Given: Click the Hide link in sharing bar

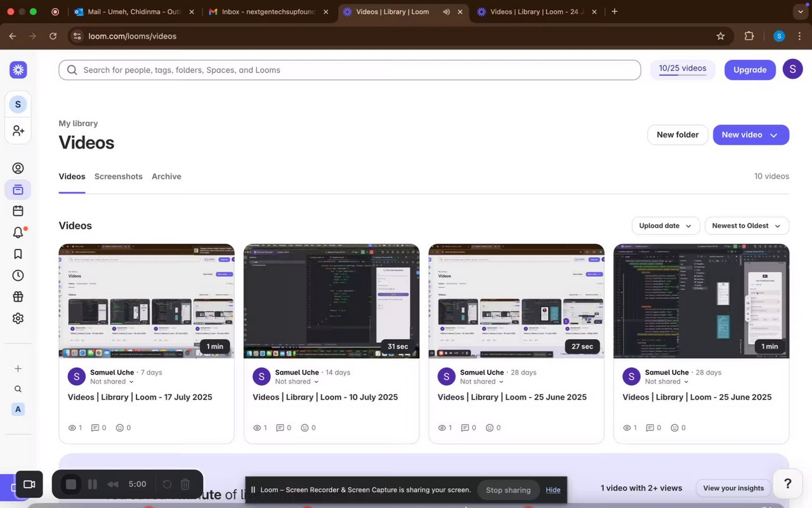Looking at the screenshot, I should point(553,490).
